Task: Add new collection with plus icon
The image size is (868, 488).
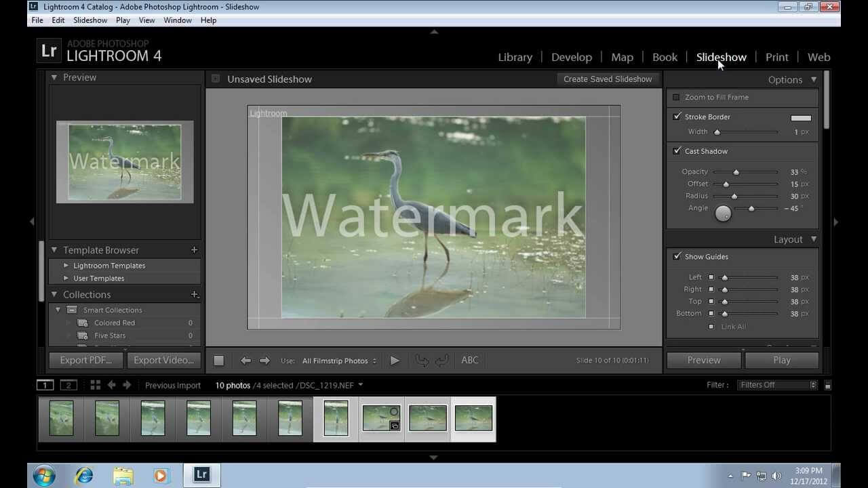Action: pyautogui.click(x=194, y=295)
